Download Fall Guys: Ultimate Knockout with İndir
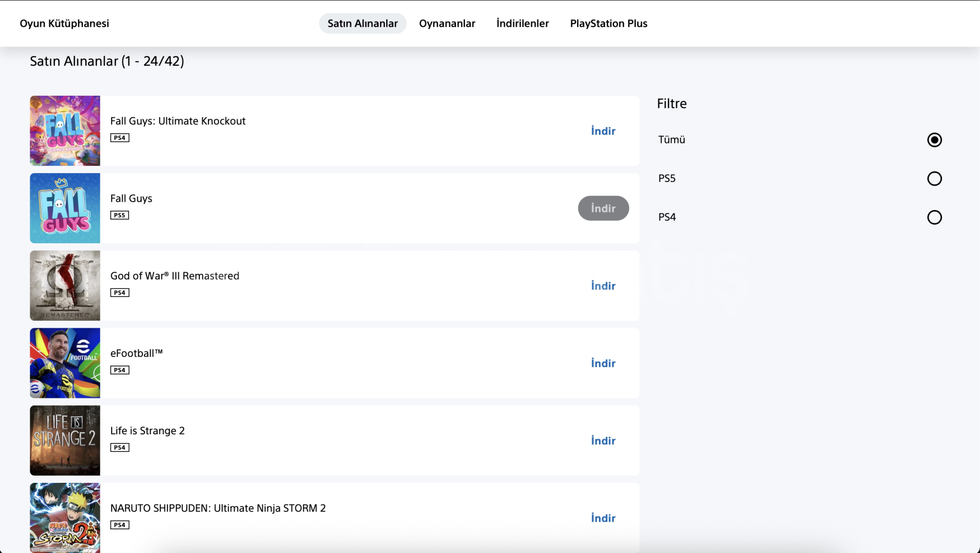 603,131
